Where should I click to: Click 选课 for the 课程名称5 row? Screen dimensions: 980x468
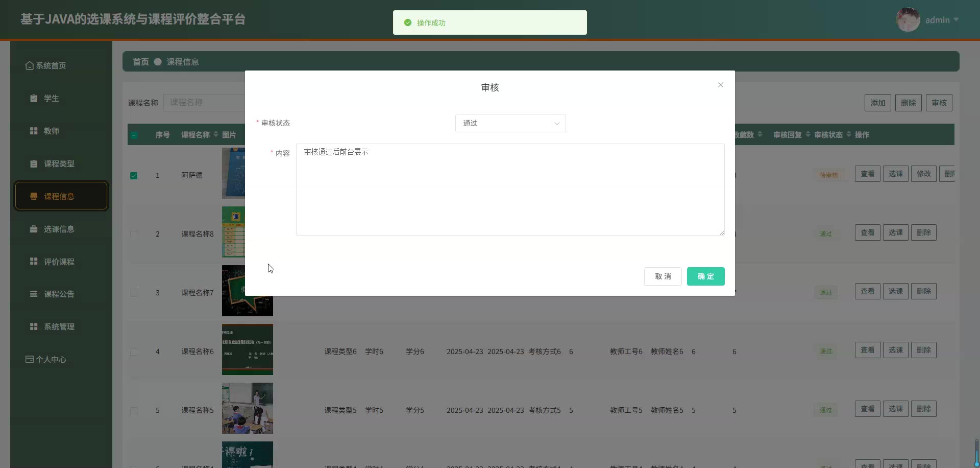[896, 409]
